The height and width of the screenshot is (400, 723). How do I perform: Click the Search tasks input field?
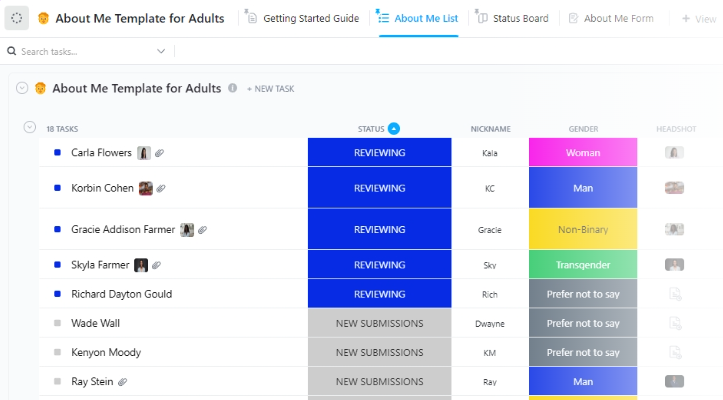[85, 51]
